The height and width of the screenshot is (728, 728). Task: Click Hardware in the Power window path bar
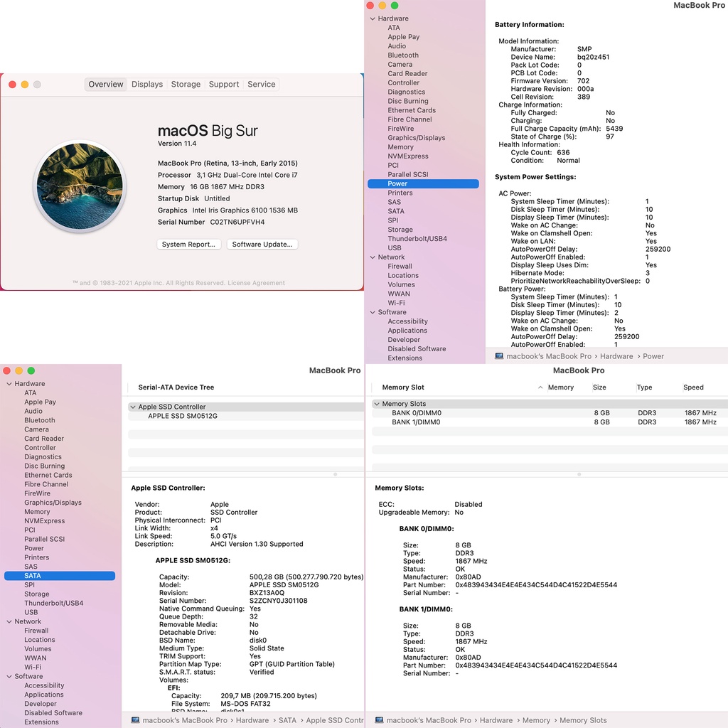[x=616, y=356]
